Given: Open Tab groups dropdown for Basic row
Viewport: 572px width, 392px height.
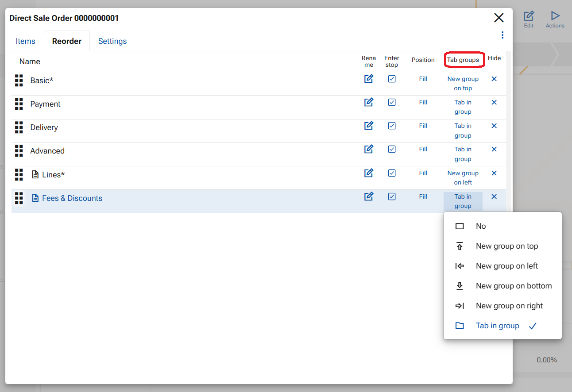Looking at the screenshot, I should click(x=463, y=83).
